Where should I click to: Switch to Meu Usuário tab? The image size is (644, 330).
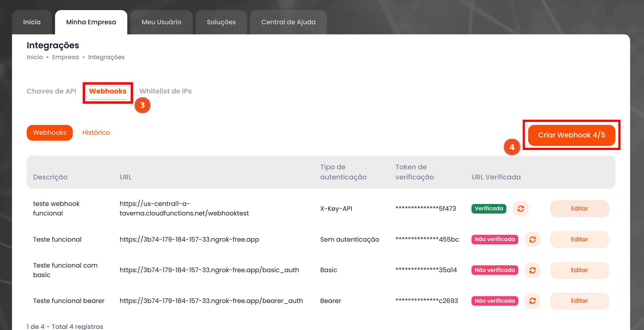click(161, 22)
